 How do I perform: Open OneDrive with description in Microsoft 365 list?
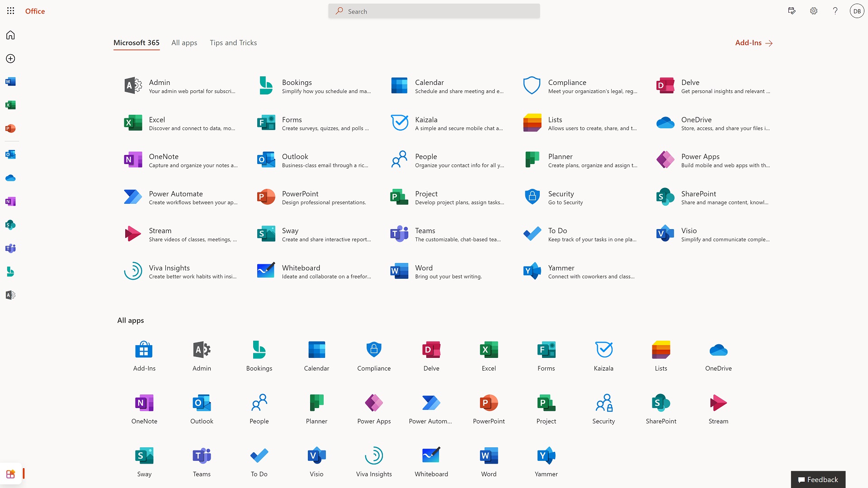pos(713,123)
